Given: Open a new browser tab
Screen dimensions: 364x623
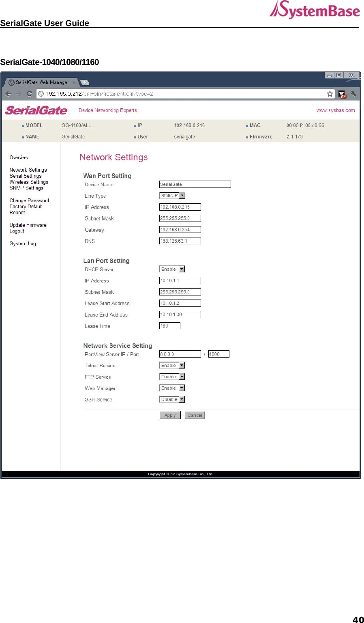Looking at the screenshot, I should tap(84, 82).
